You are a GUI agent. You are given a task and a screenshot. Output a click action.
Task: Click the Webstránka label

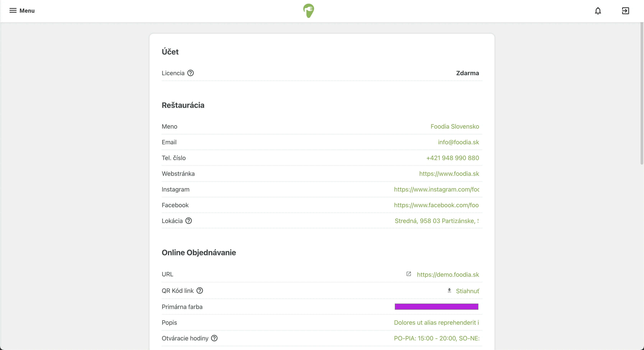tap(178, 174)
